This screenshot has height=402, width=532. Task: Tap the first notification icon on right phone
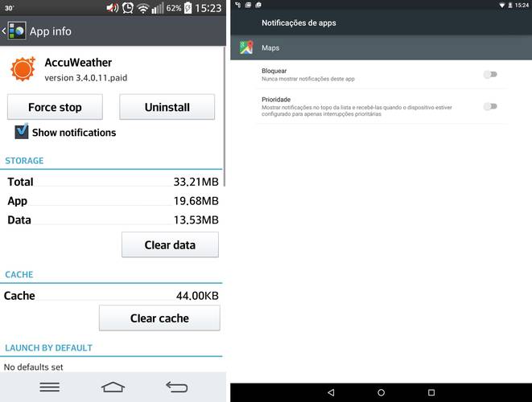click(238, 5)
